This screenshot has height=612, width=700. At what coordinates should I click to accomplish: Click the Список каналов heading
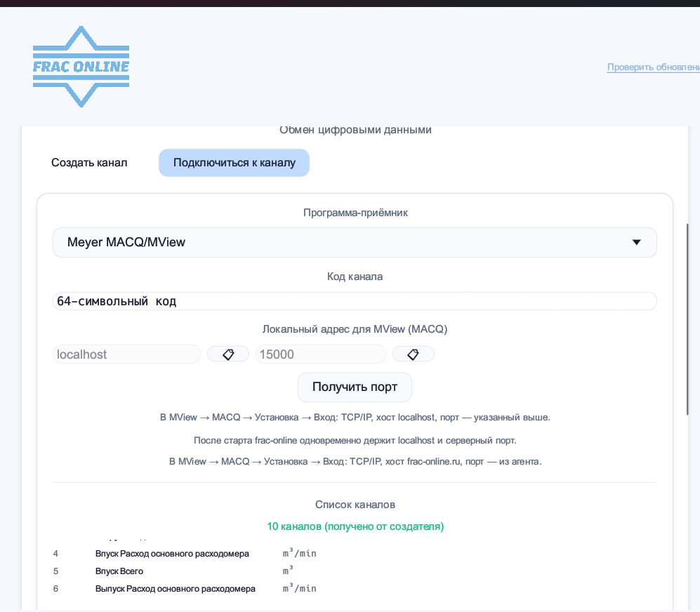coord(355,504)
